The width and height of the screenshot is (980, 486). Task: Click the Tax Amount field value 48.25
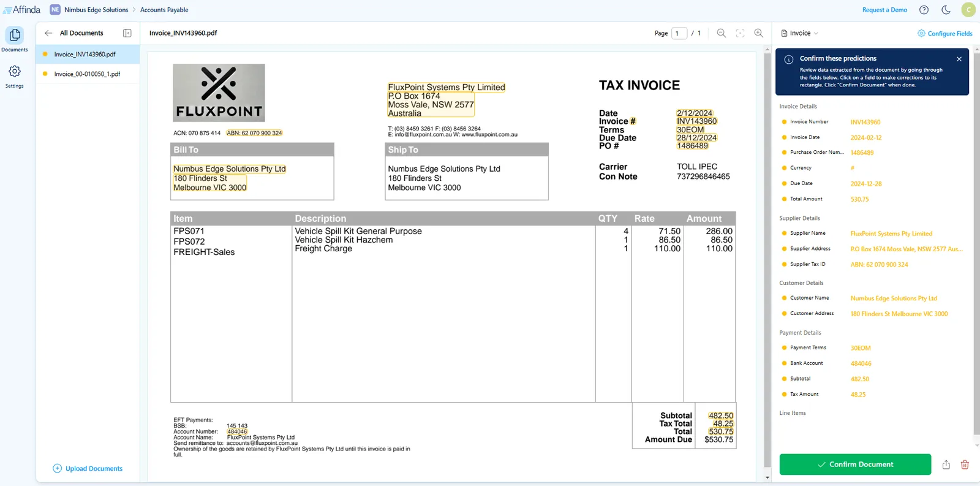point(858,395)
